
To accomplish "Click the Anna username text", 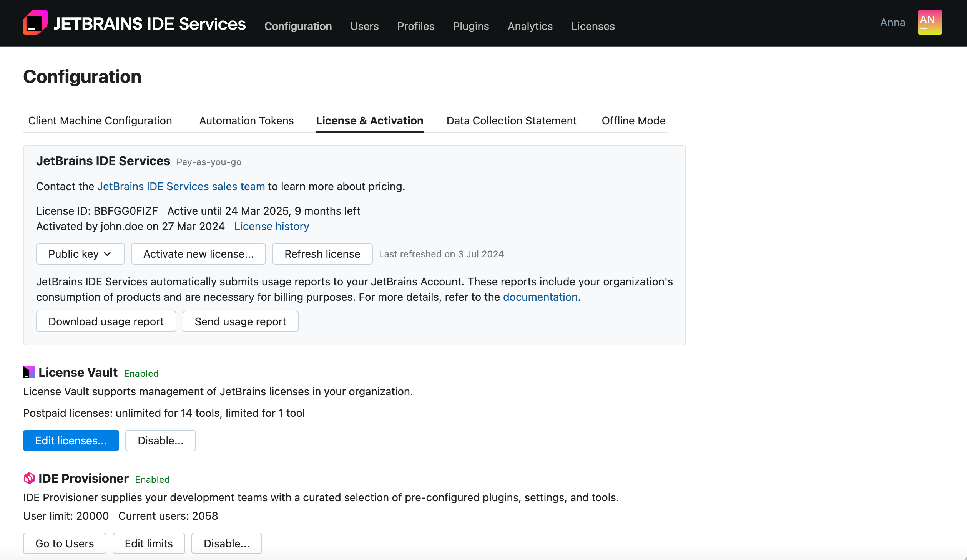I will pyautogui.click(x=892, y=22).
